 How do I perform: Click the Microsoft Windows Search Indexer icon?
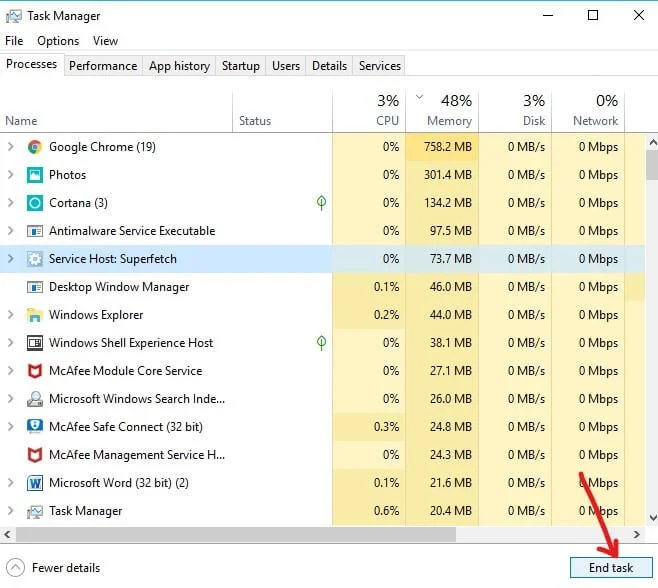pyautogui.click(x=35, y=399)
